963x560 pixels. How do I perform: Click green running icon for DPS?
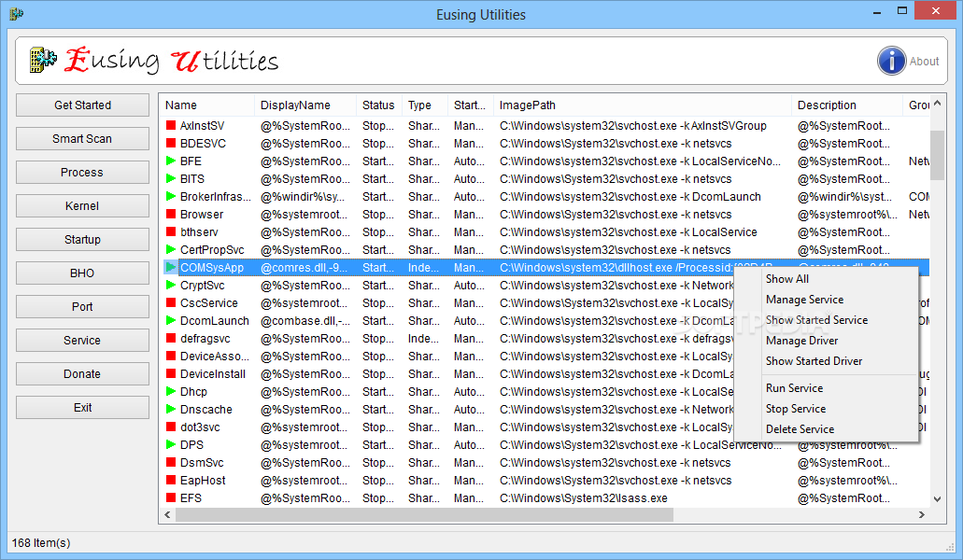(x=171, y=444)
